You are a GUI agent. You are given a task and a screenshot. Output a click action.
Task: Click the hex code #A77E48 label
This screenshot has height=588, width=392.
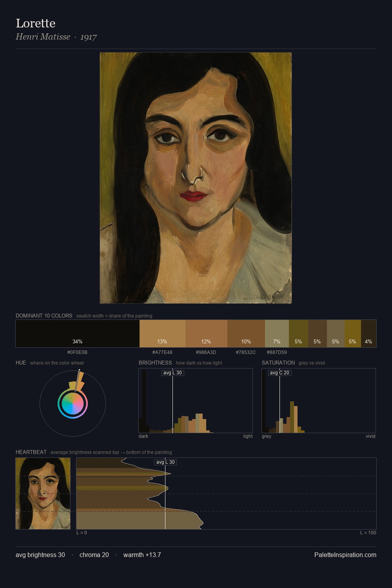(162, 352)
